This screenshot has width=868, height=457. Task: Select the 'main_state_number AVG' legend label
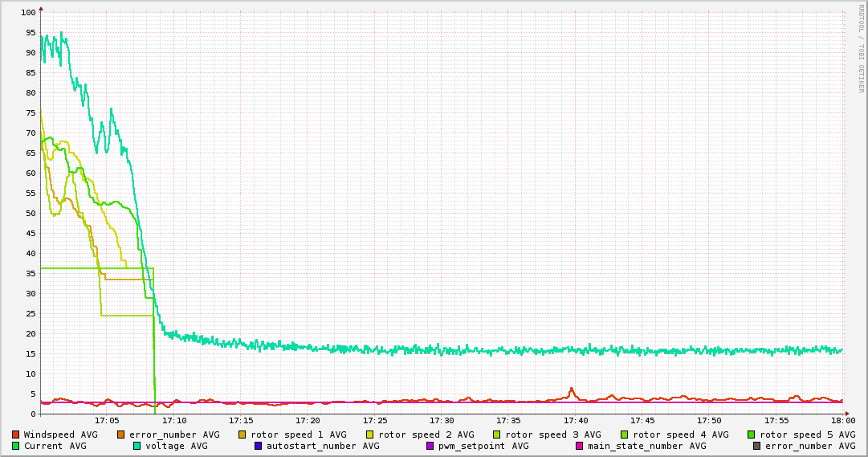coord(646,446)
